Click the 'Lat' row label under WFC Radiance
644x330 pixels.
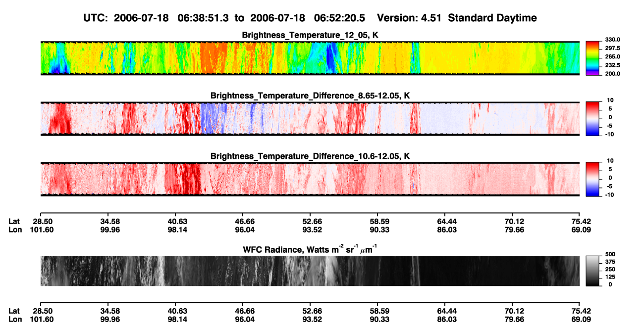click(x=14, y=311)
